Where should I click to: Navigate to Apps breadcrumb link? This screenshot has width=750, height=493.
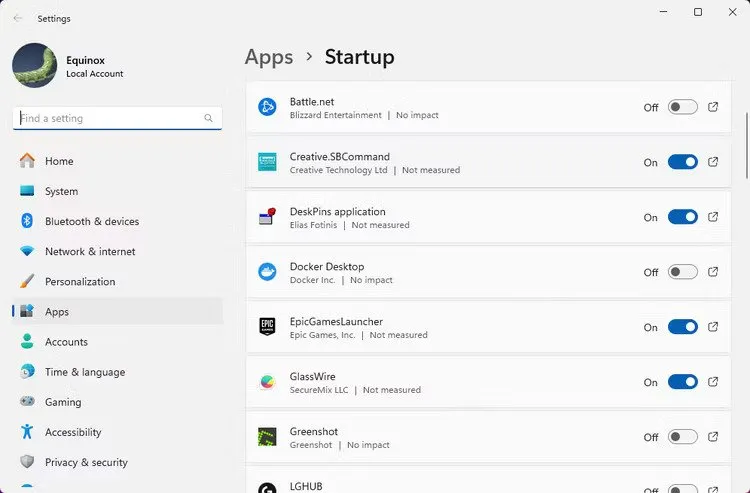pos(269,57)
